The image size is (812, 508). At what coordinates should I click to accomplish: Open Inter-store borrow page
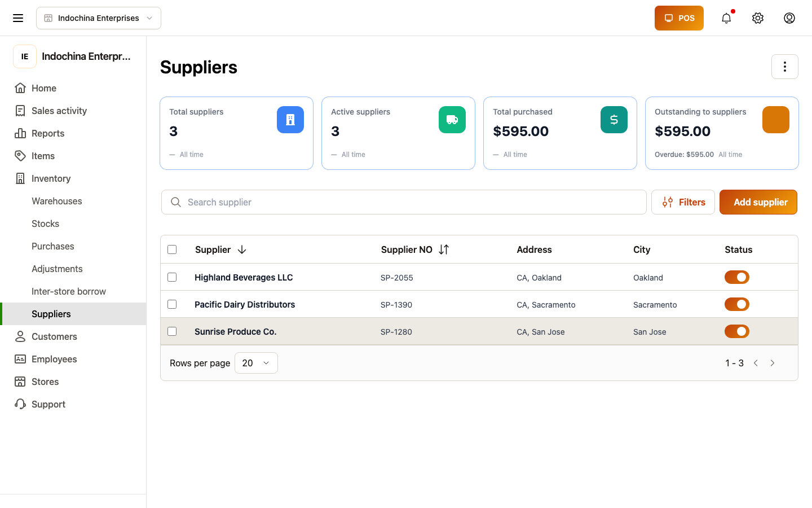click(73, 291)
